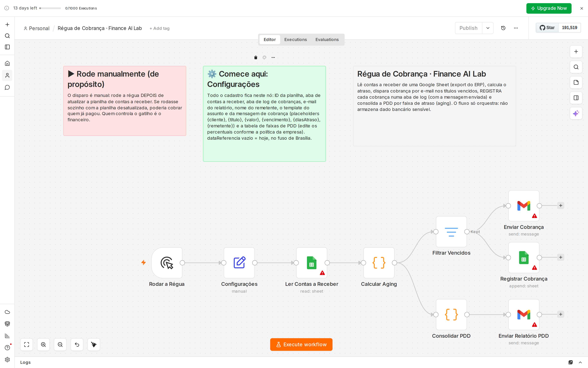Open the AI assistant sparkle button
The width and height of the screenshot is (588, 368).
point(576,113)
